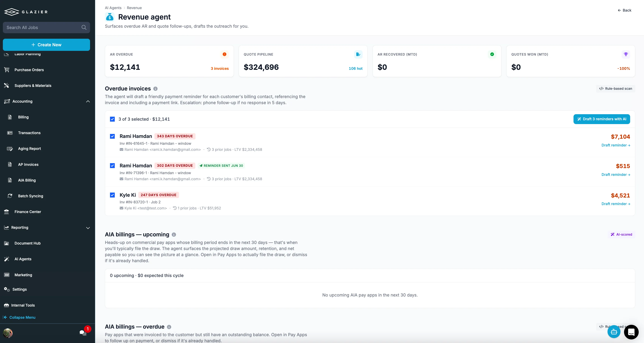Click the AR Overdue alert icon
This screenshot has width=644, height=343.
click(225, 54)
